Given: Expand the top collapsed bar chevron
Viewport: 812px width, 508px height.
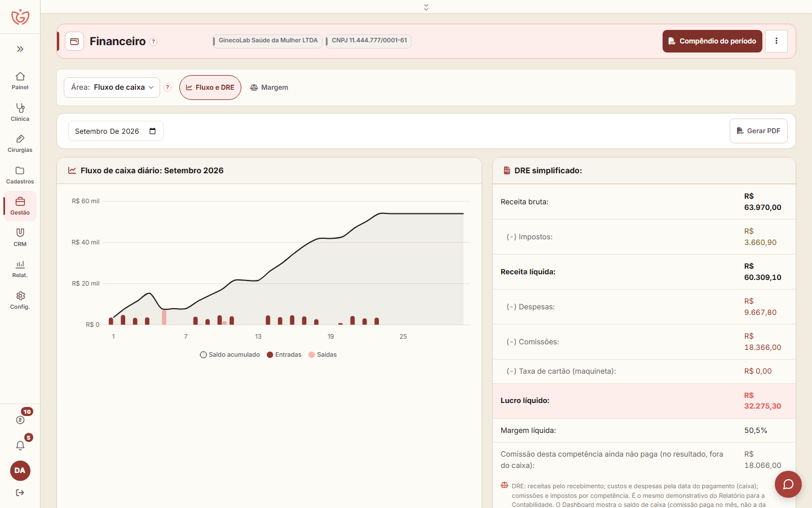Looking at the screenshot, I should [426, 7].
